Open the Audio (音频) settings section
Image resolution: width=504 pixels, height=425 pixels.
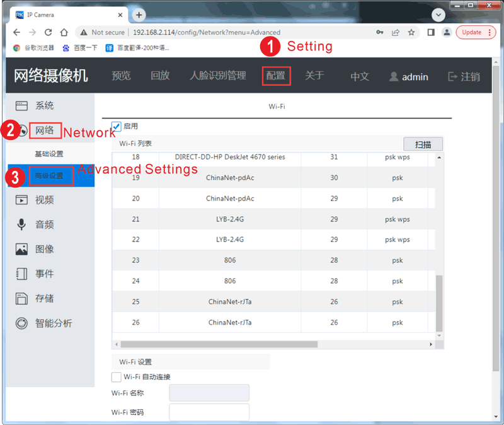coord(44,224)
